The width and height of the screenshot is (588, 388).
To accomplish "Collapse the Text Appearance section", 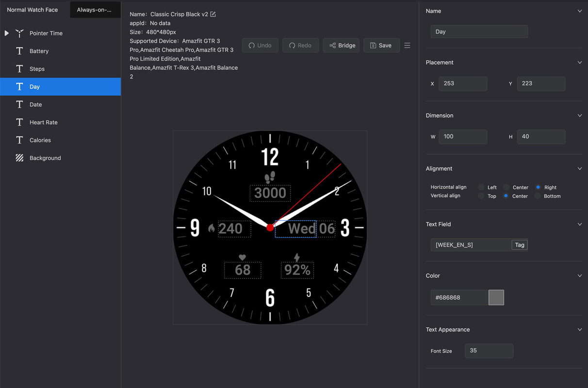I will (579, 330).
